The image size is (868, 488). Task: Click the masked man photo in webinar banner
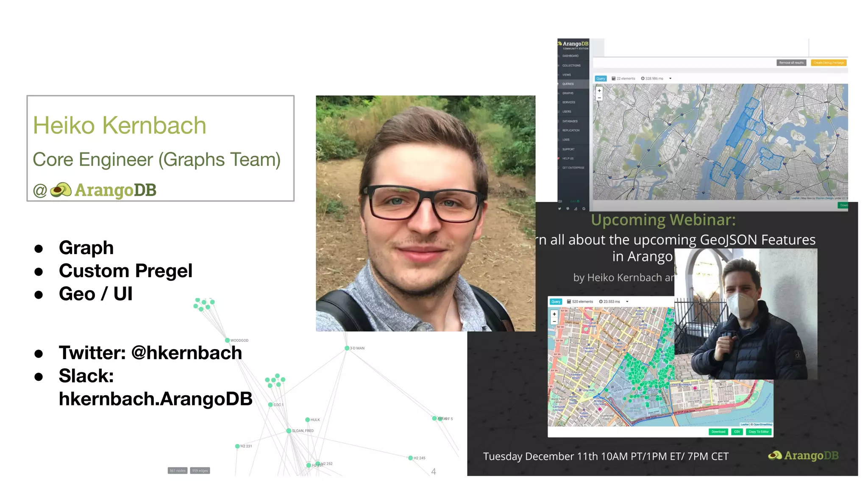(746, 314)
